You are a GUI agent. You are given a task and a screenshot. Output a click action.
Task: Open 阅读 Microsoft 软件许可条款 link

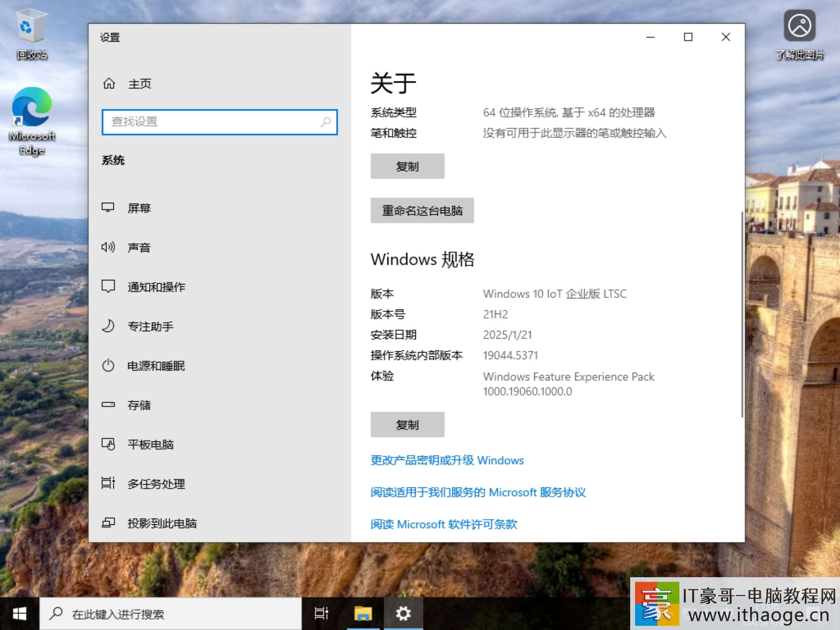[x=444, y=524]
